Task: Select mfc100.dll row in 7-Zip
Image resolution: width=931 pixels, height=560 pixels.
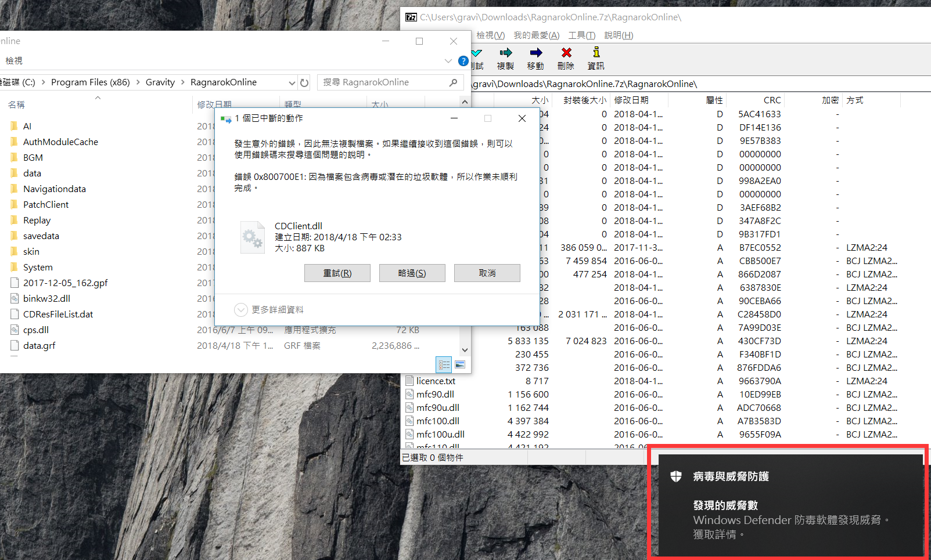Action: (x=666, y=421)
